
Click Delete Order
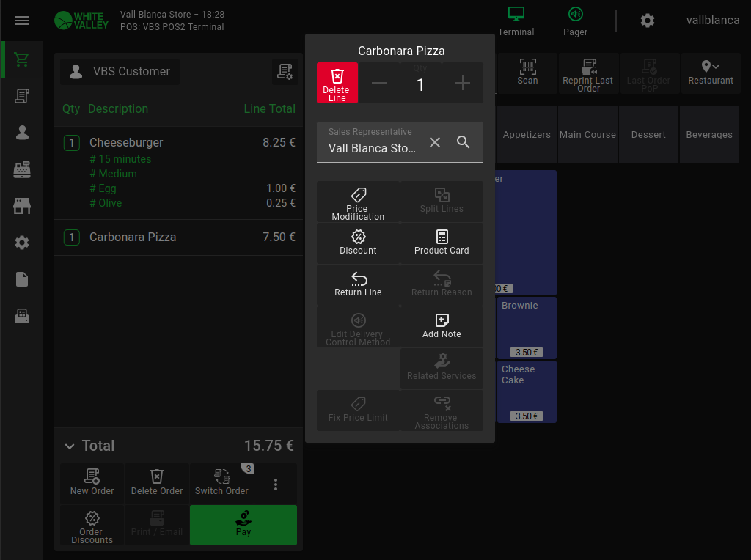pos(157,484)
